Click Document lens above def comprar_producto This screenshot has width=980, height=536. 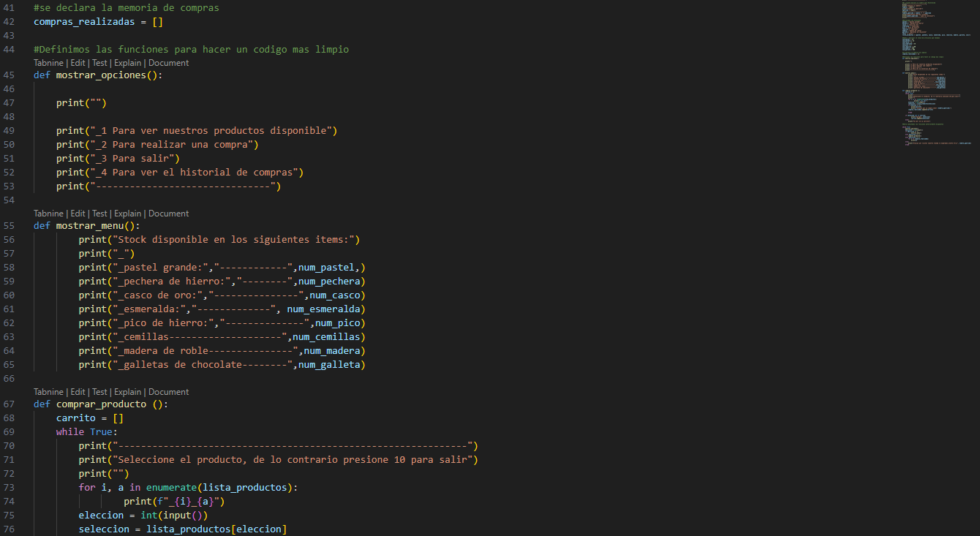(x=168, y=392)
